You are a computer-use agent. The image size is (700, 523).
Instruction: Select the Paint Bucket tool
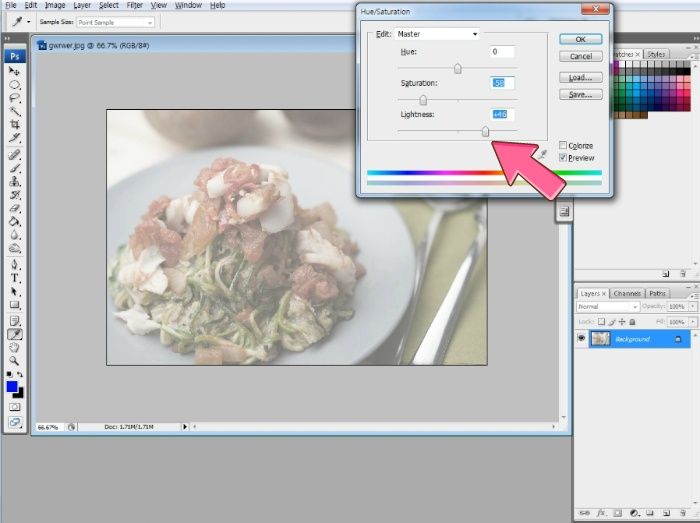click(14, 221)
